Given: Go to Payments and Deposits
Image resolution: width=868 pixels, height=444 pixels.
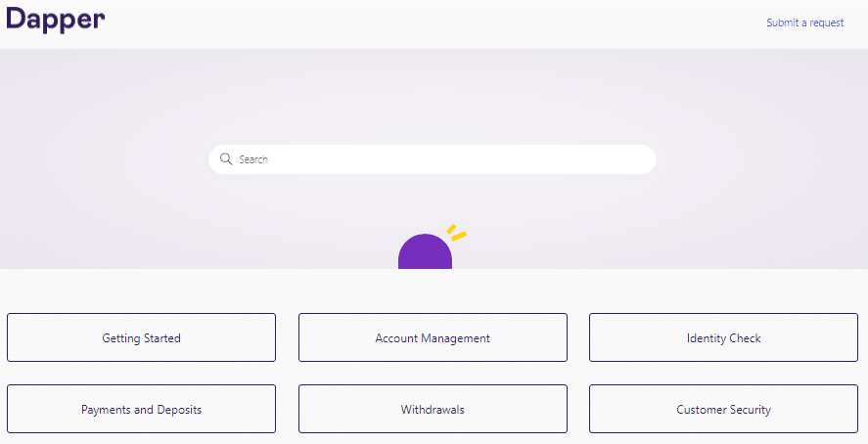Looking at the screenshot, I should pyautogui.click(x=141, y=410).
